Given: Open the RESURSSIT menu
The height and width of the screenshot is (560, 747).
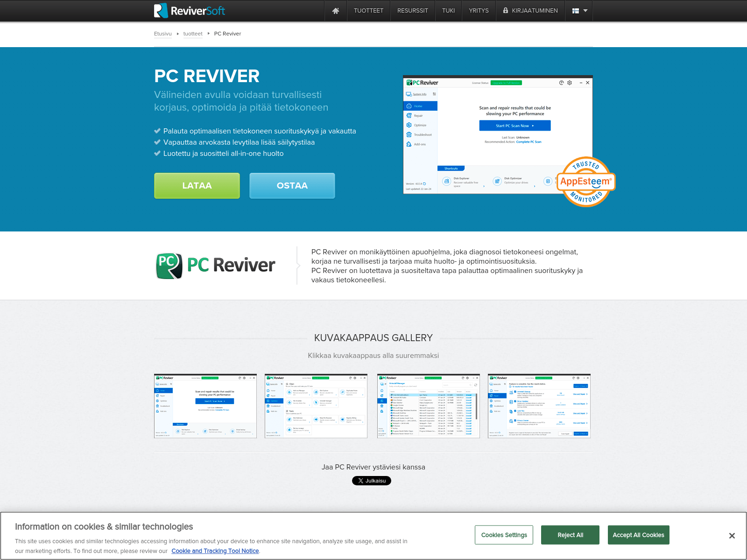Looking at the screenshot, I should point(413,11).
